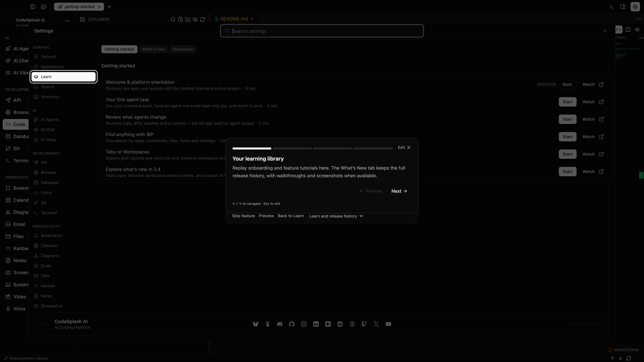Open the README.md editor tab
The height and width of the screenshot is (362, 644).
[234, 19]
